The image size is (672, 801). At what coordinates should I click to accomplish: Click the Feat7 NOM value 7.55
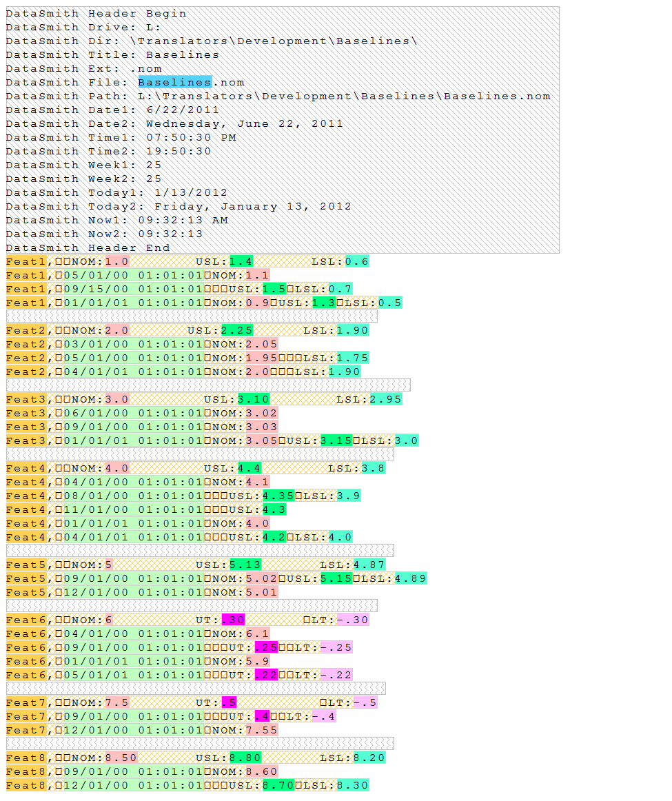262,730
